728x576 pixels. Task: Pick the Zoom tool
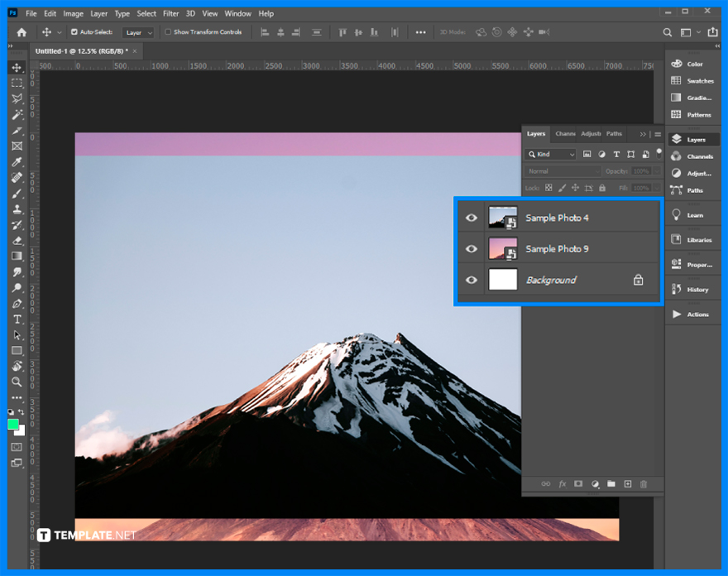tap(17, 382)
